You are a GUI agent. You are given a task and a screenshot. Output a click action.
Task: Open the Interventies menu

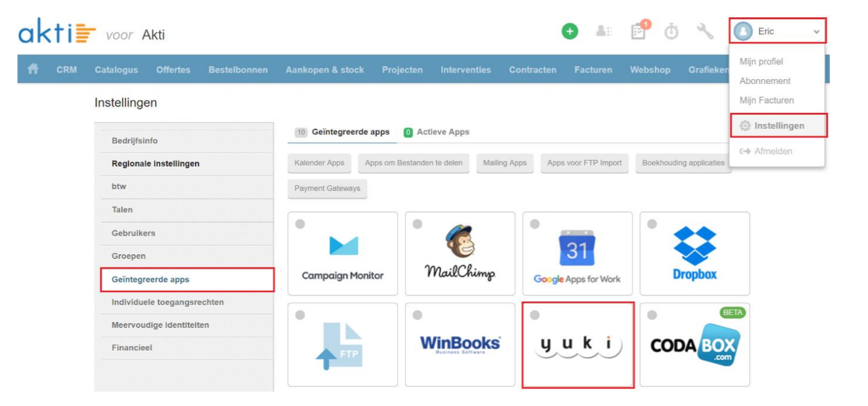coord(466,70)
